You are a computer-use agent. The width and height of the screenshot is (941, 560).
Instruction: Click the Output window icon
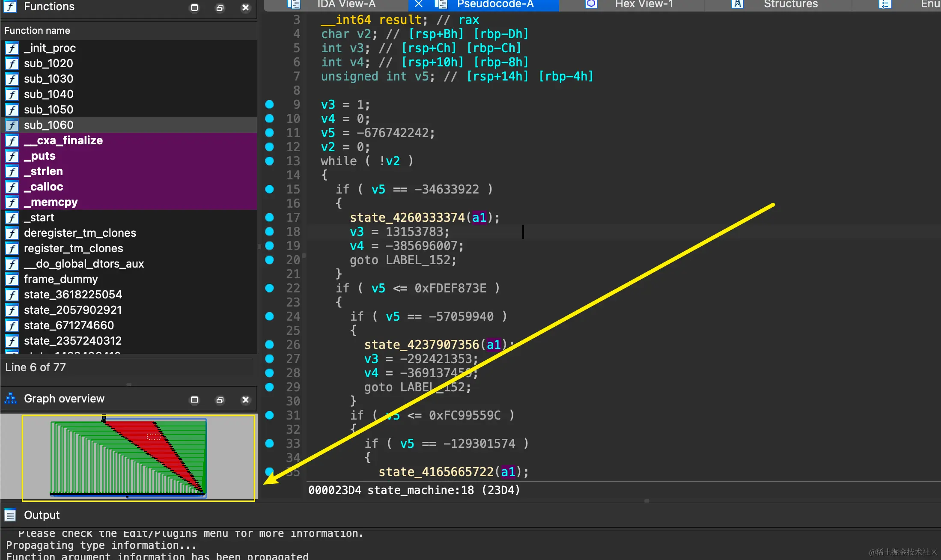point(10,515)
